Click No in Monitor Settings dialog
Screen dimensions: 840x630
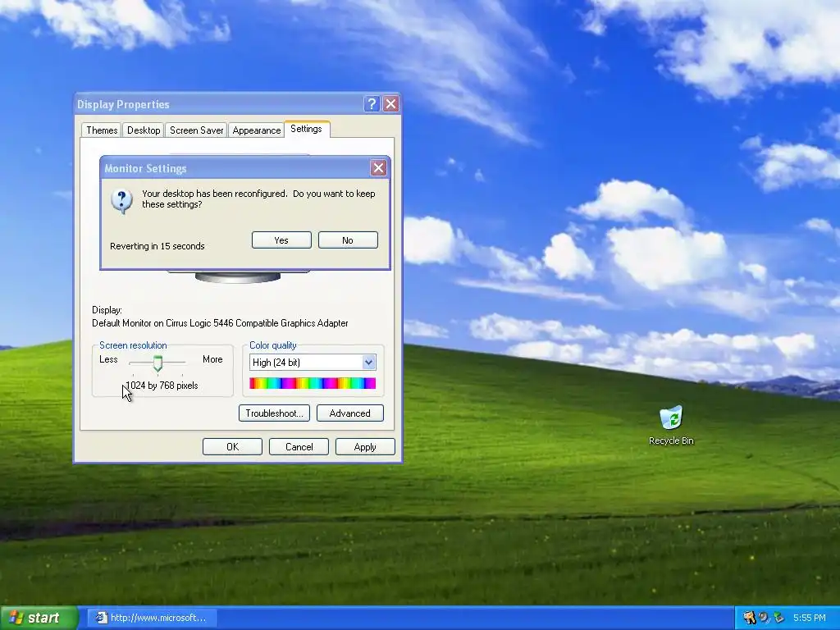tap(348, 240)
